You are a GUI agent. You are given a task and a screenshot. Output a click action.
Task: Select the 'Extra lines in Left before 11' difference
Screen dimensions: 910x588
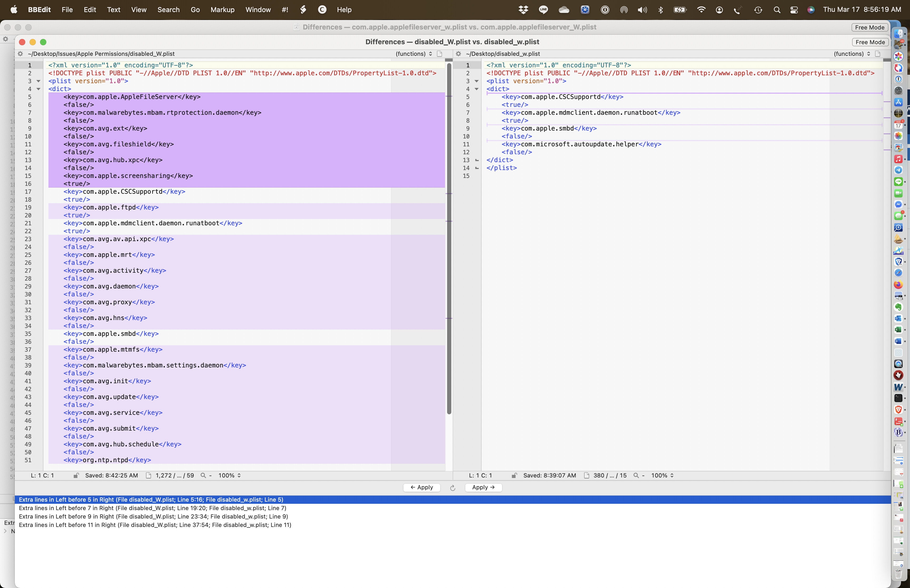click(453, 525)
